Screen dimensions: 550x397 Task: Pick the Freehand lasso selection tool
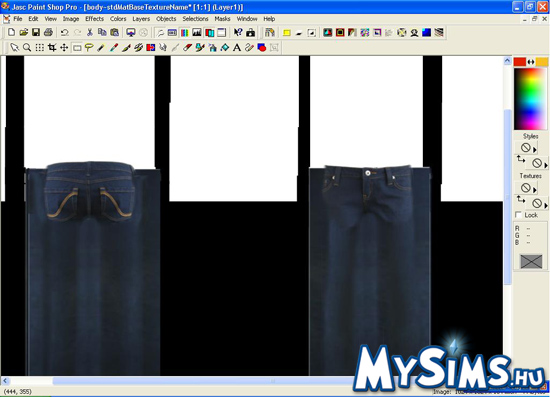pyautogui.click(x=89, y=47)
